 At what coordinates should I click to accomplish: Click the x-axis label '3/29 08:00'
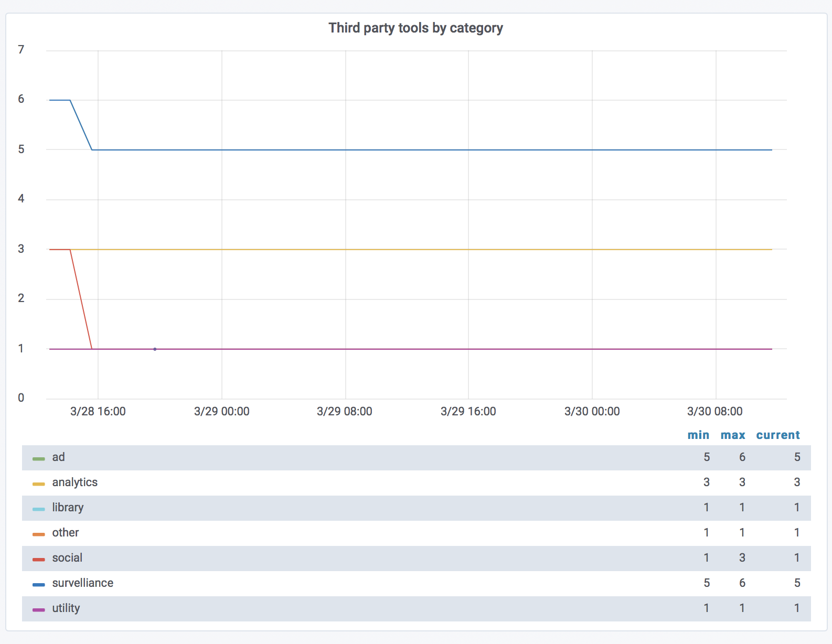point(345,412)
